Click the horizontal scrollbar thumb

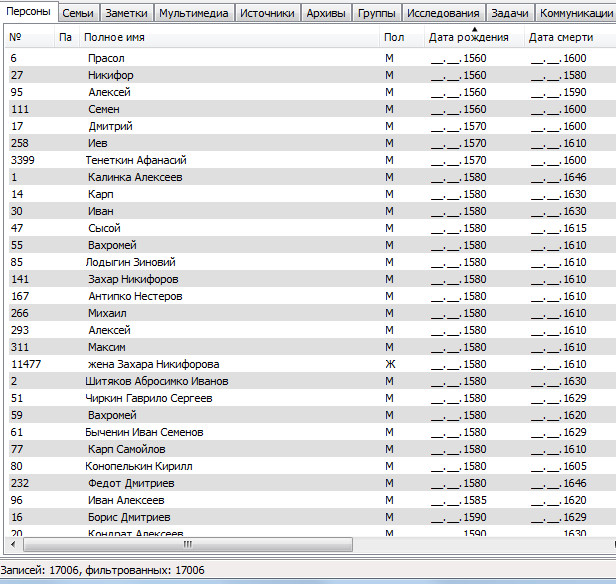click(x=188, y=544)
